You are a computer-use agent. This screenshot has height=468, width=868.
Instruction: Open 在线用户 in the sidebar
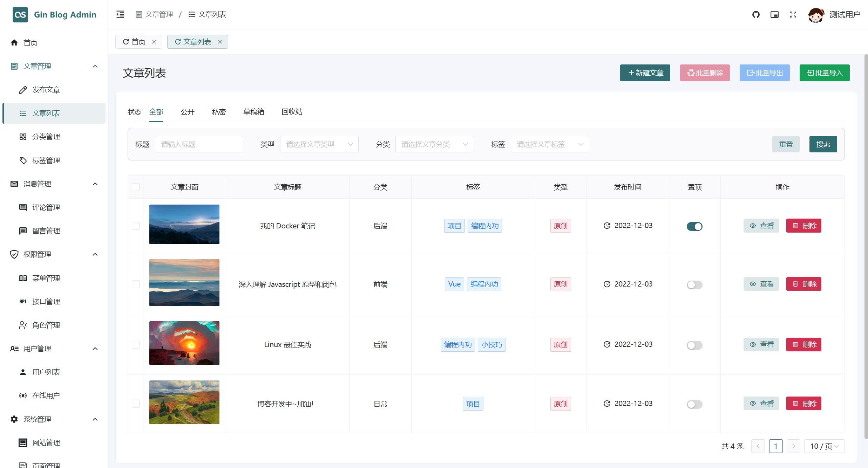point(46,395)
